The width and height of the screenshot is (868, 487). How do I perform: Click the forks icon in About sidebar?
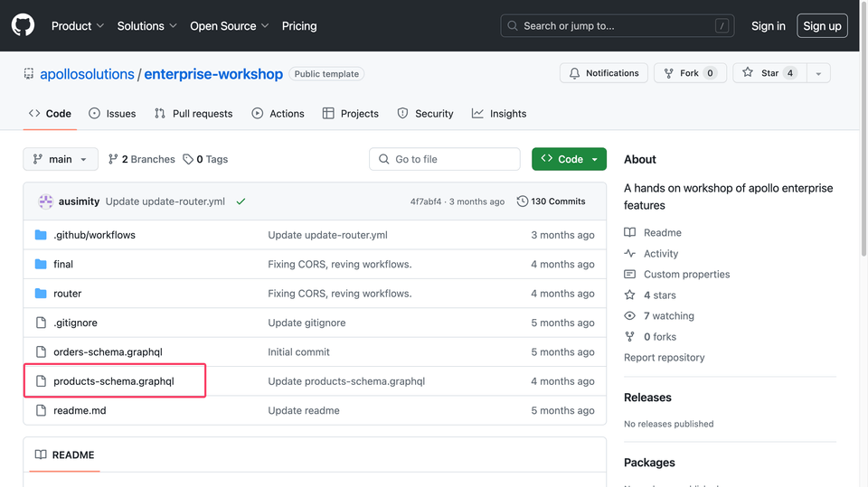coord(630,336)
